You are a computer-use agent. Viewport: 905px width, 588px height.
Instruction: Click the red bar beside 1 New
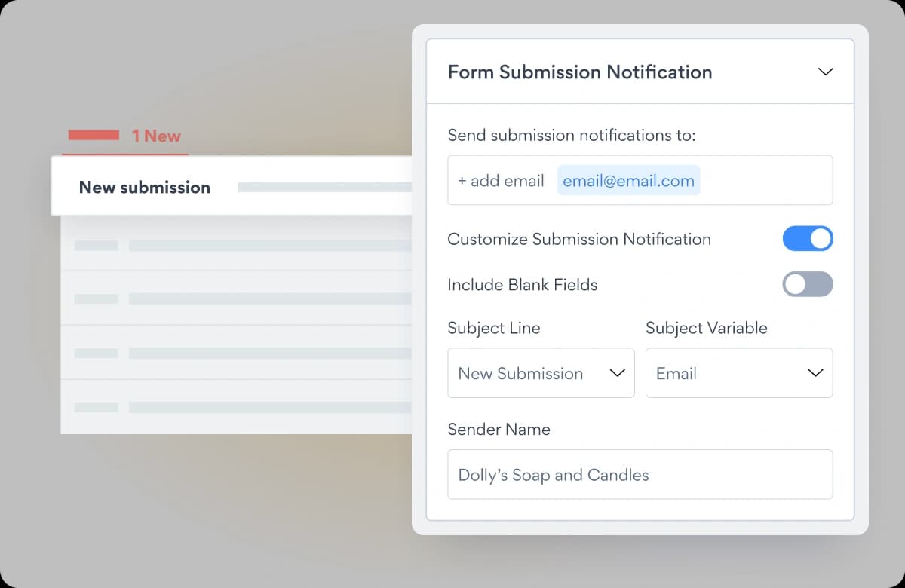(x=94, y=135)
